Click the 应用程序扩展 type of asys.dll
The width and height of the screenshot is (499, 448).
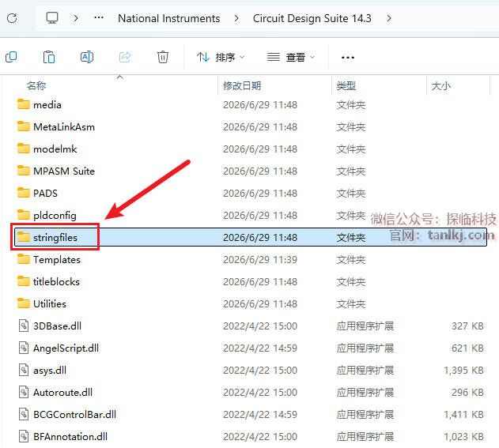(x=365, y=370)
